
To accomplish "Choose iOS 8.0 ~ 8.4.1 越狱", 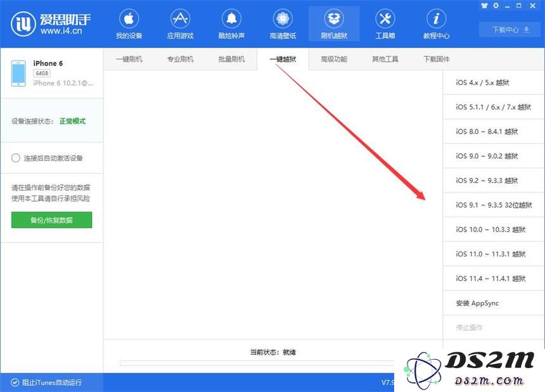I will (x=494, y=132).
